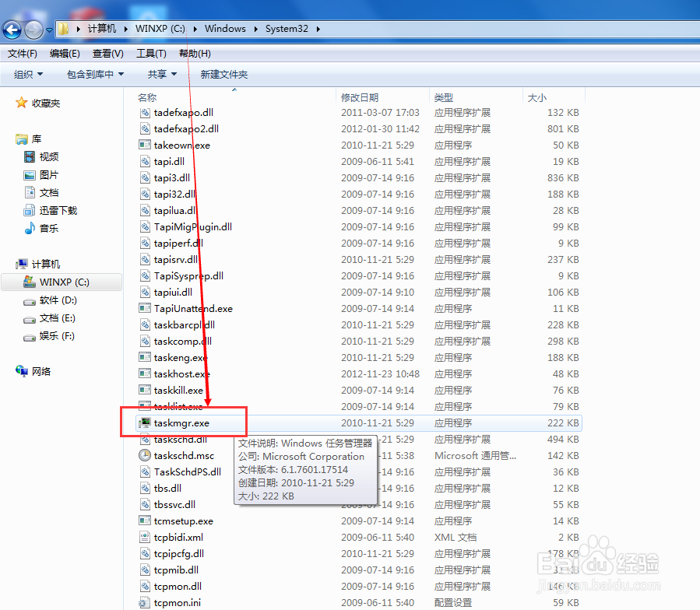Select taskschd.msc clock icon
Viewport: 700px width, 610px height.
tap(145, 456)
